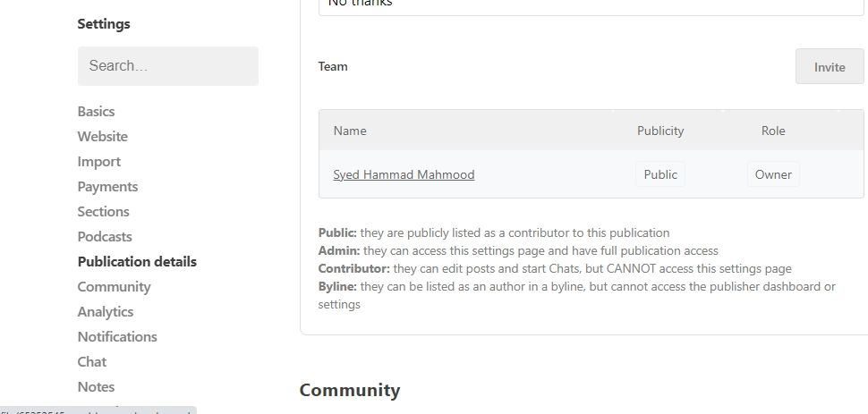Click the Owner role badge

point(773,174)
